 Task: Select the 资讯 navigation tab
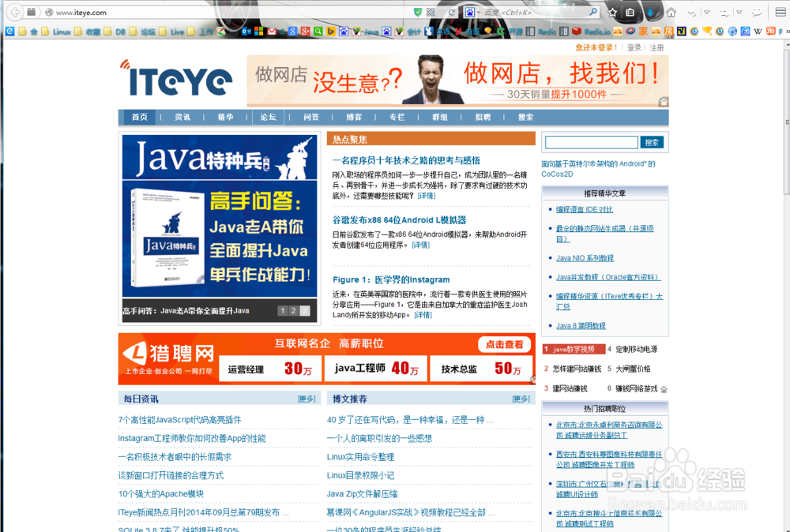(182, 117)
